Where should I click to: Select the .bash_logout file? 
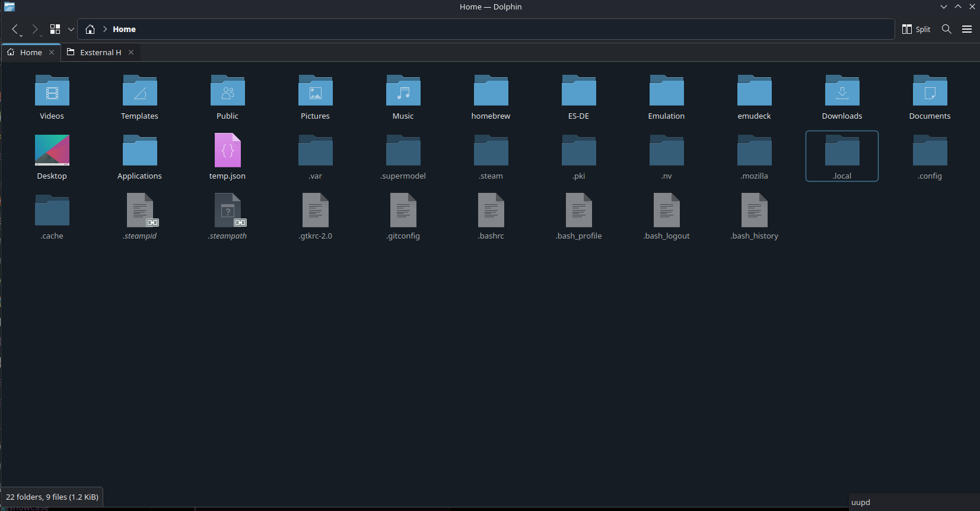[x=667, y=217]
